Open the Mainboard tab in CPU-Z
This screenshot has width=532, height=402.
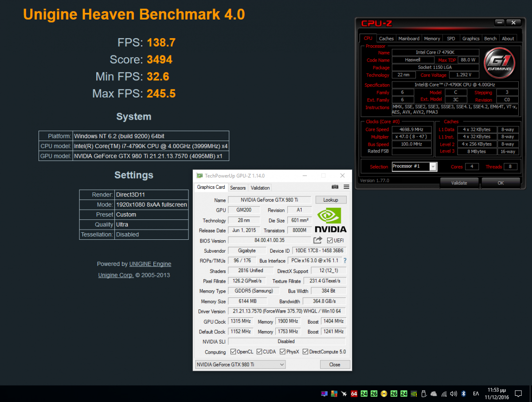pyautogui.click(x=409, y=39)
